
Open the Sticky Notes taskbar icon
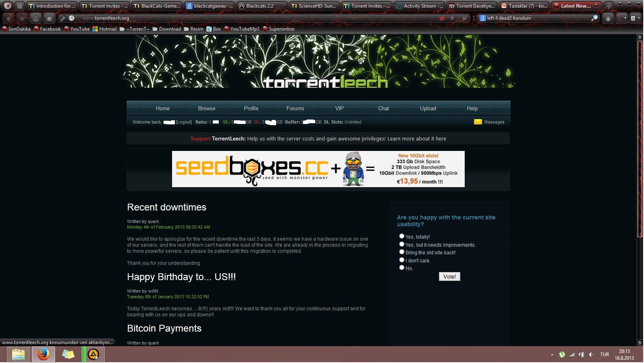click(68, 355)
